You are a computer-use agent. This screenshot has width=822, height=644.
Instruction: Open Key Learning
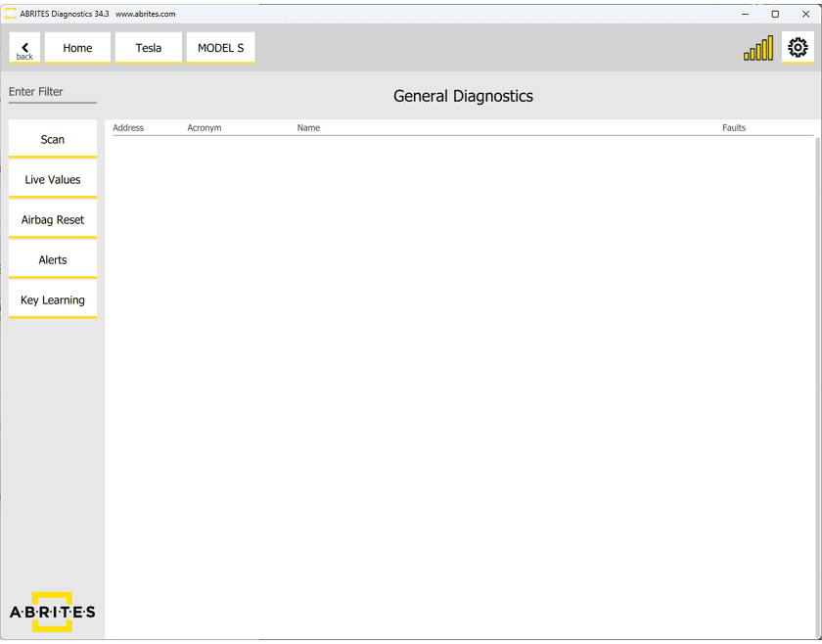[53, 299]
